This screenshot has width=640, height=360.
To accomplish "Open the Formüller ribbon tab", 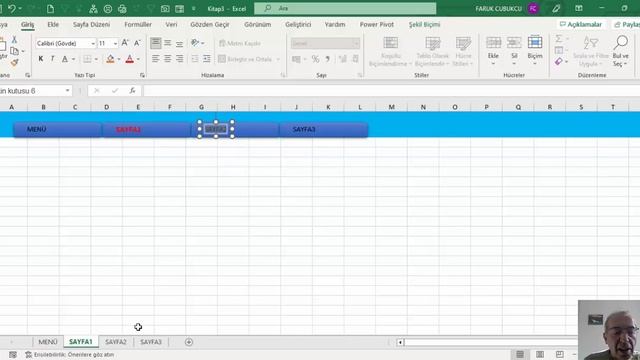I will click(138, 24).
